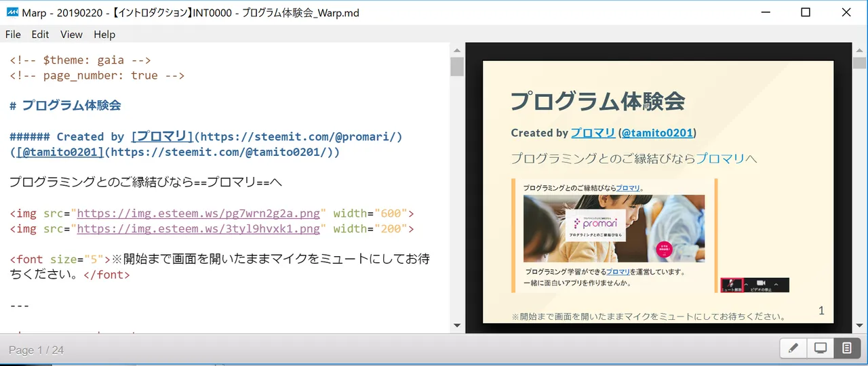The image size is (868, 366).
Task: Open the プロマリ link in the slide preview
Action: tap(593, 133)
